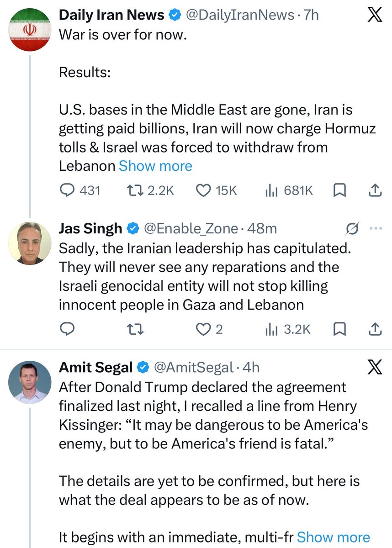The width and height of the screenshot is (392, 548).
Task: Reply to Jas Singh's tweet
Action: pyautogui.click(x=68, y=329)
